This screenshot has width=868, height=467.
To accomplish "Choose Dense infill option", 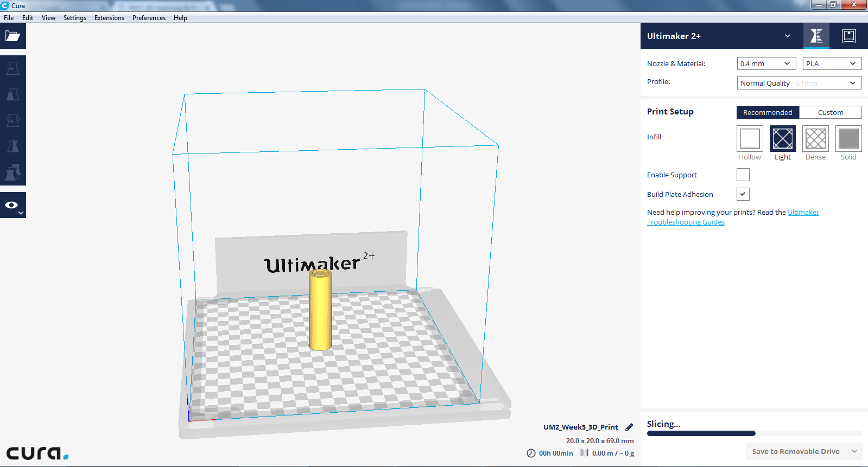I will tap(815, 138).
